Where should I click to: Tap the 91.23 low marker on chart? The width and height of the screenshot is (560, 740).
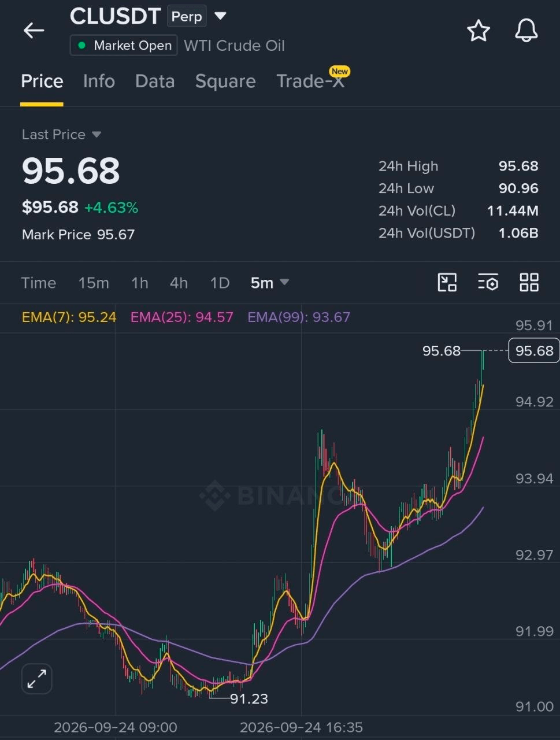coord(249,699)
